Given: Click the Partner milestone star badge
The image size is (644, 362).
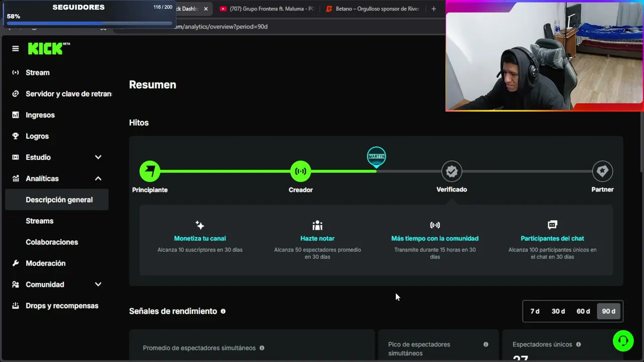Looking at the screenshot, I should pos(602,171).
